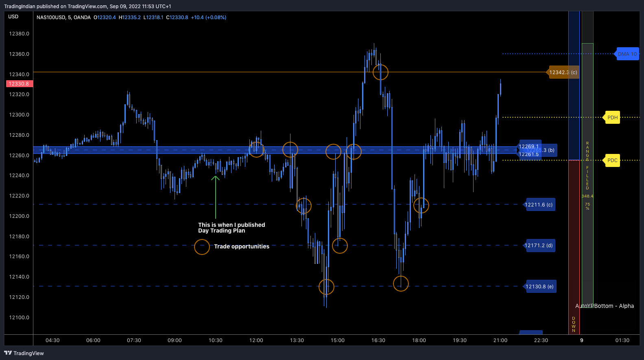The height and width of the screenshot is (360, 644).
Task: Click the open value O12320.4
Action: point(105,18)
